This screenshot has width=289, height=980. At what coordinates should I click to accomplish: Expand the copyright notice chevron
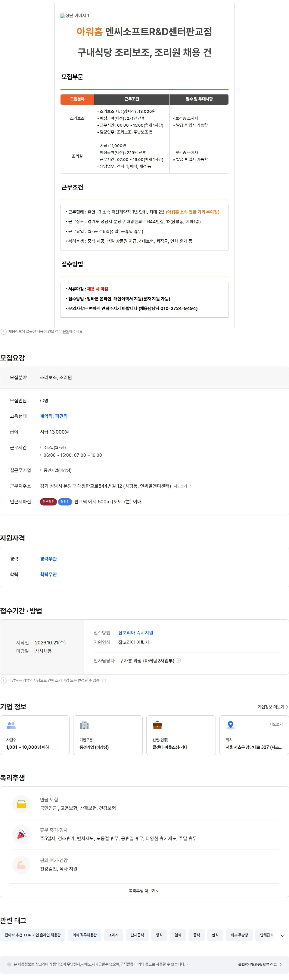pos(188,964)
